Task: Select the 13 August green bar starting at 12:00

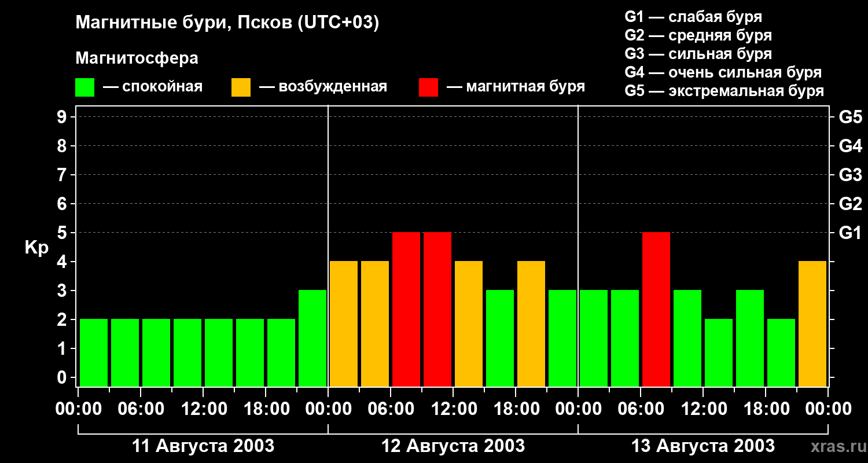Action: 719,352
